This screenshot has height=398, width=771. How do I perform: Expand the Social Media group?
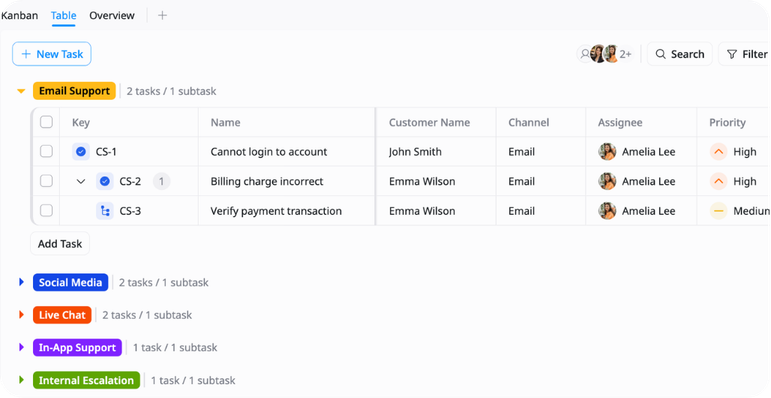coord(21,282)
